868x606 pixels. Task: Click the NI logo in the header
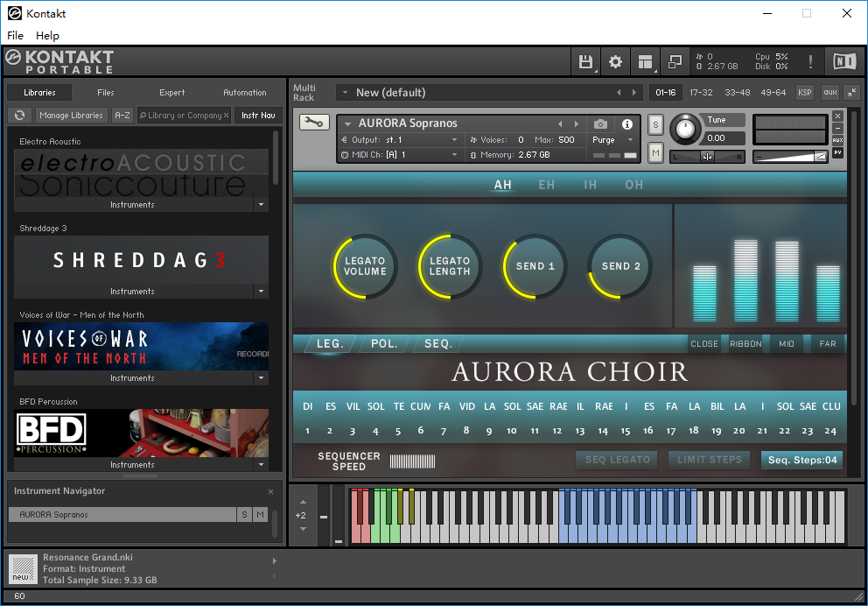[x=844, y=61]
